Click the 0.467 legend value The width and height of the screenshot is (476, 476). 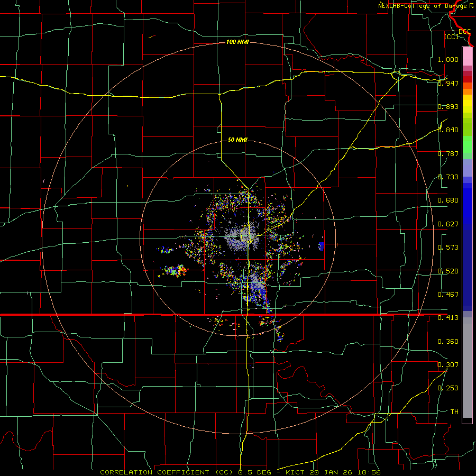(x=448, y=294)
